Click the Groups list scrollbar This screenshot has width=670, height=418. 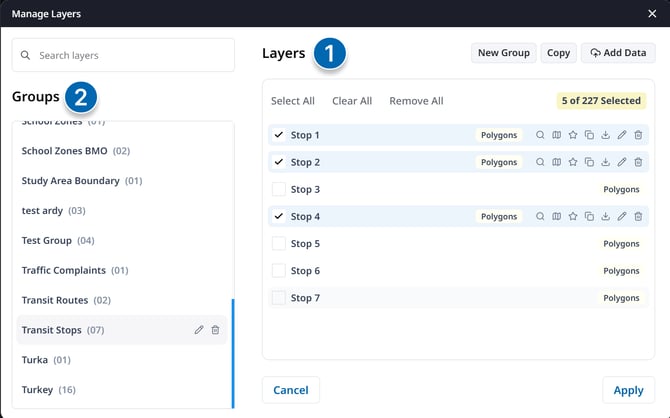click(233, 352)
